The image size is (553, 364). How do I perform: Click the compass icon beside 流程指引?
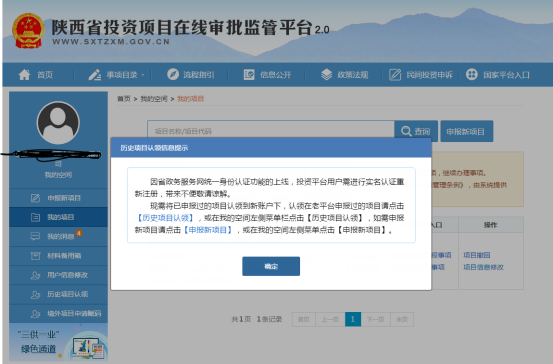(173, 74)
